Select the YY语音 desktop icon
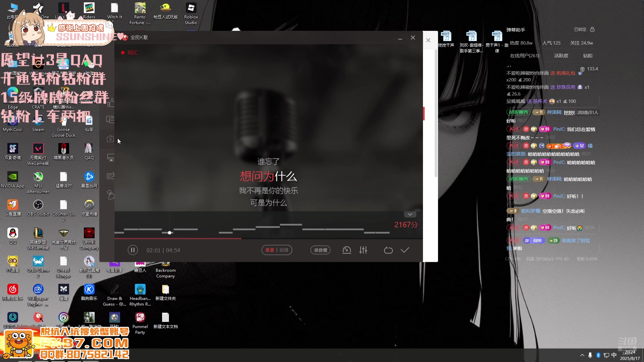644x362 pixels. coord(13,264)
